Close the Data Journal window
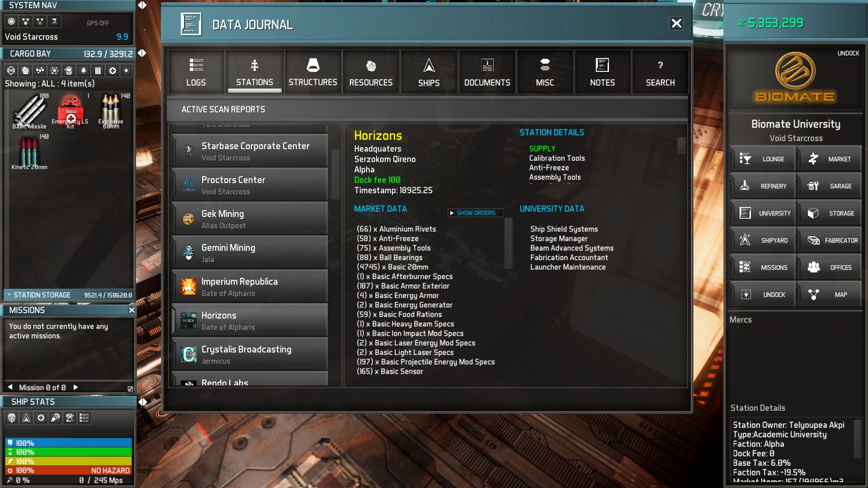 coord(676,23)
